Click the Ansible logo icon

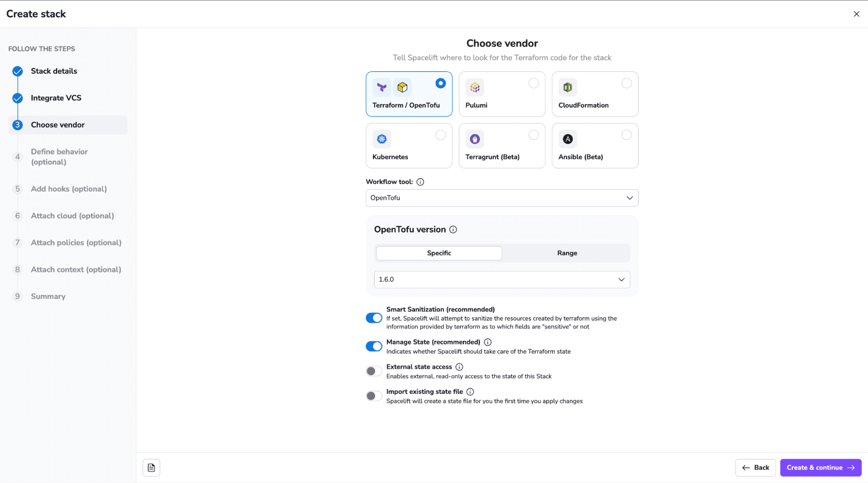[568, 139]
